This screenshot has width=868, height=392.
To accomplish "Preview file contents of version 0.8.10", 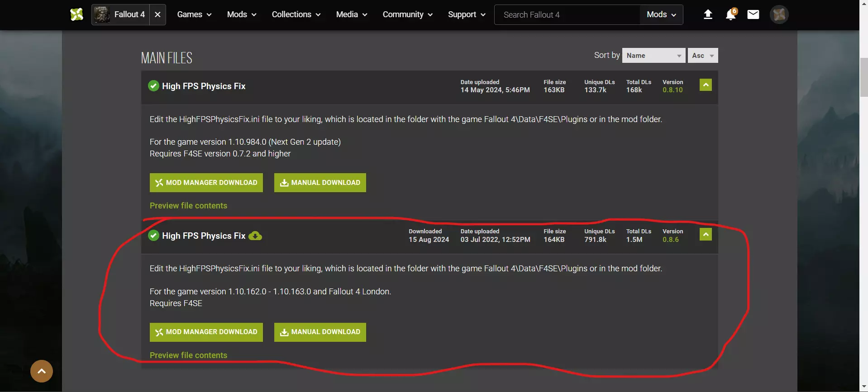I will click(188, 206).
